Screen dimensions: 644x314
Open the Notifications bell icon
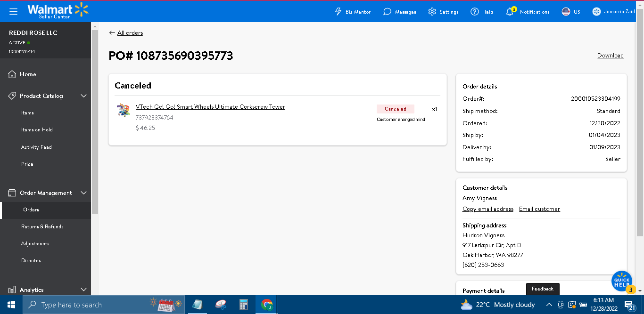pos(510,12)
